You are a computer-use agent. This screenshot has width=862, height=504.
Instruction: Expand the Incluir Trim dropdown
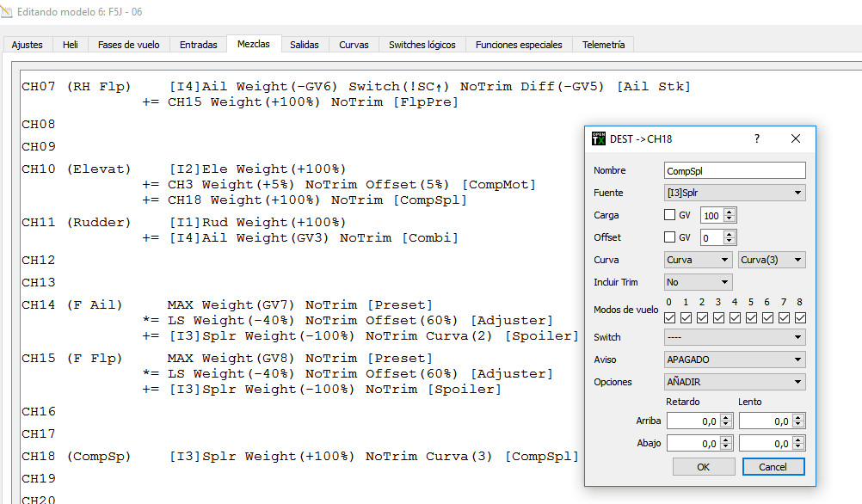(699, 282)
